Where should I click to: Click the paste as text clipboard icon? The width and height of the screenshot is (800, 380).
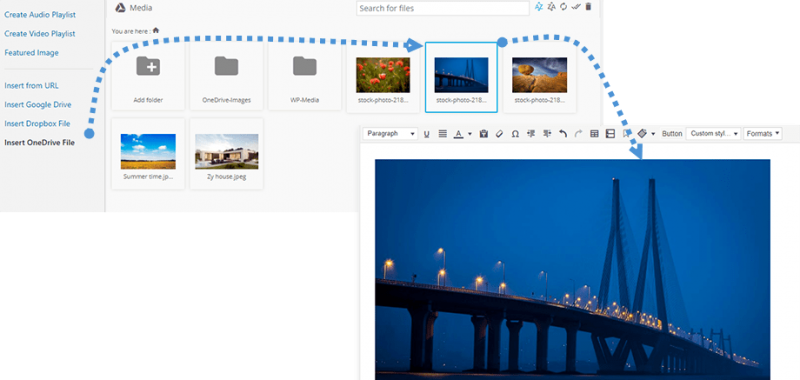click(x=484, y=134)
